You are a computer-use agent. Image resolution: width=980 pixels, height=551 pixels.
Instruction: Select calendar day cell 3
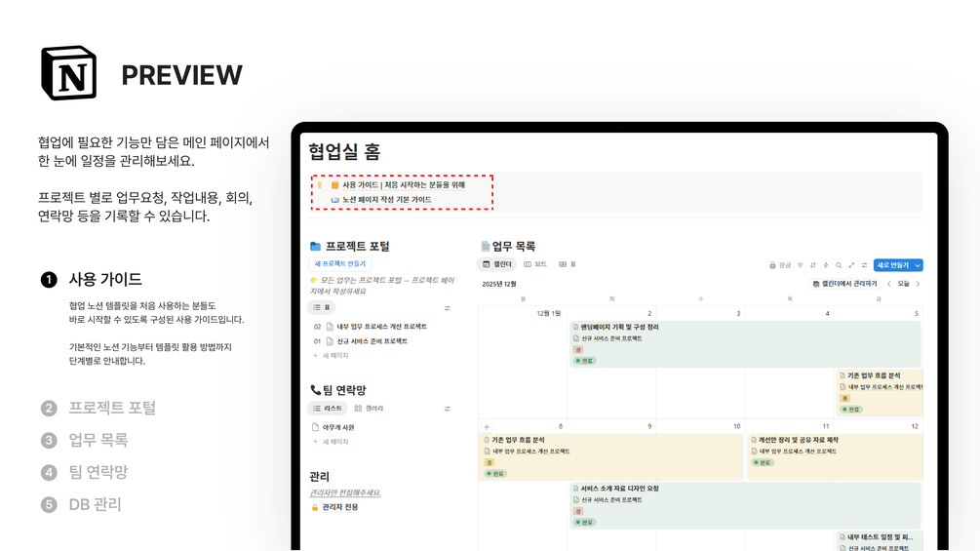(700, 363)
